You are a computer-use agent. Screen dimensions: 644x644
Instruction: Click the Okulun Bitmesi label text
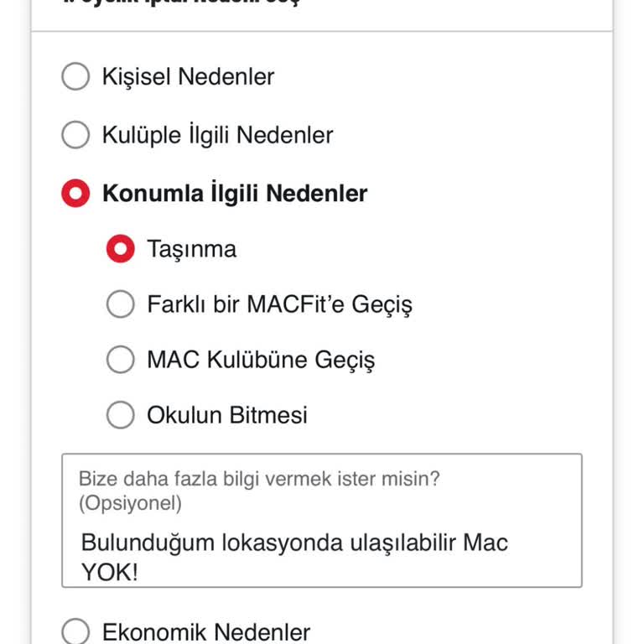[x=226, y=414]
